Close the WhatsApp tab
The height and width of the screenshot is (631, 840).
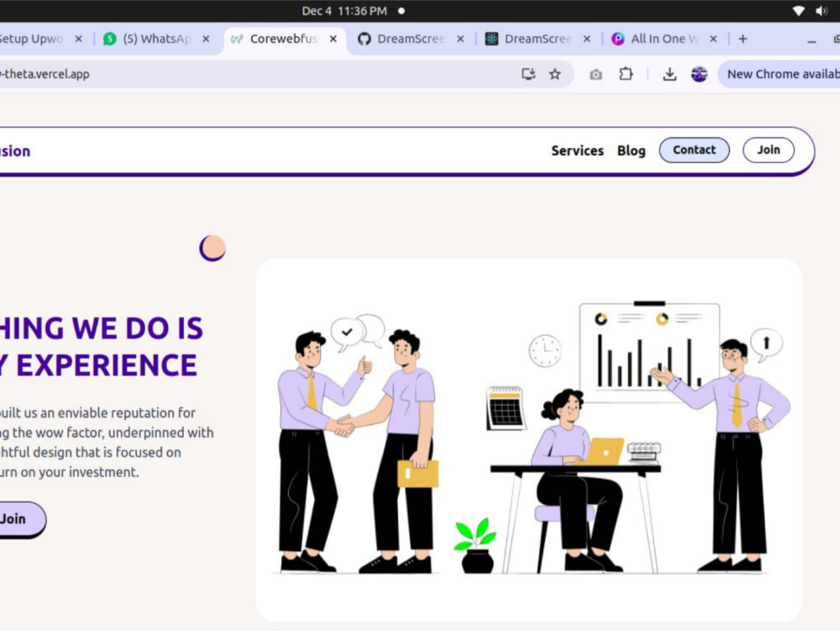tap(206, 39)
